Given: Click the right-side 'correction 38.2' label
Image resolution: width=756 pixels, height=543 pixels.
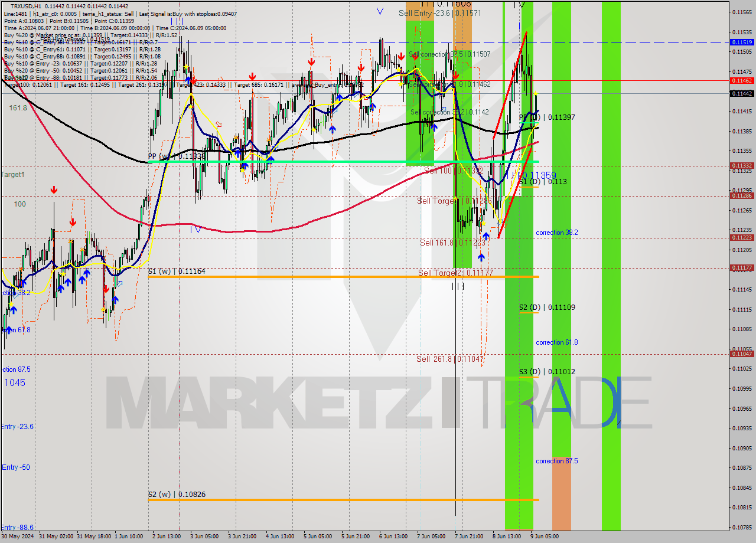Looking at the screenshot, I should pos(557,233).
